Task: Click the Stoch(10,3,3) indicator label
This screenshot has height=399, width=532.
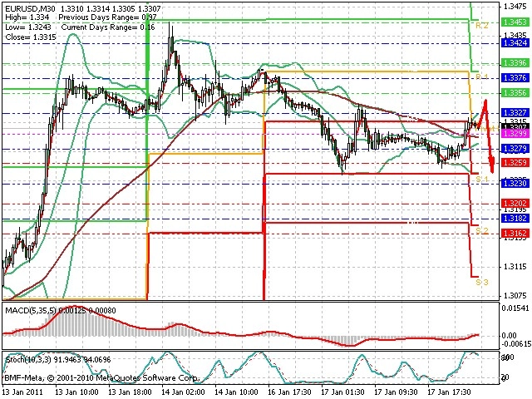Action: 29,360
